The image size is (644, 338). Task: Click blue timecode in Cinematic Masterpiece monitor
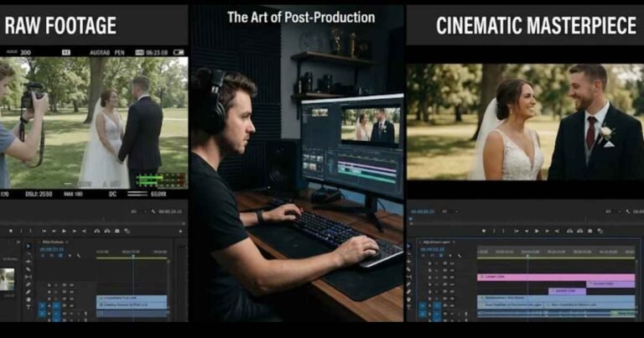[423, 211]
